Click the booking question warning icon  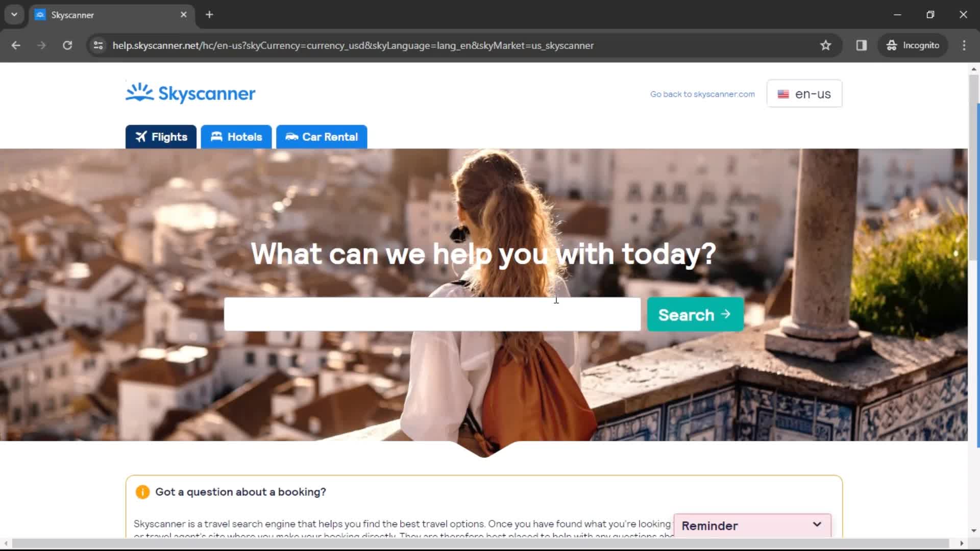pos(143,492)
